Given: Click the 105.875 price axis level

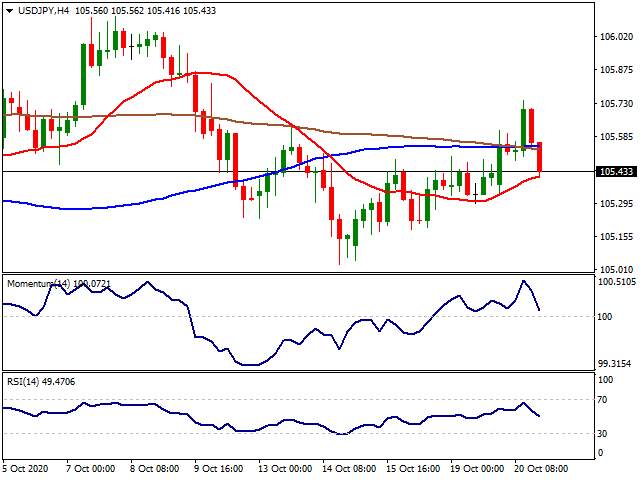Looking at the screenshot, I should point(616,70).
